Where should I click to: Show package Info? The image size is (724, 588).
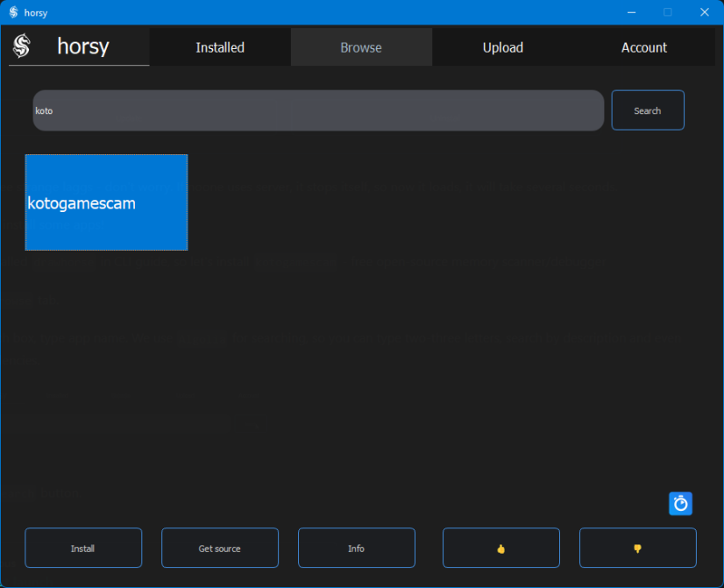point(356,548)
